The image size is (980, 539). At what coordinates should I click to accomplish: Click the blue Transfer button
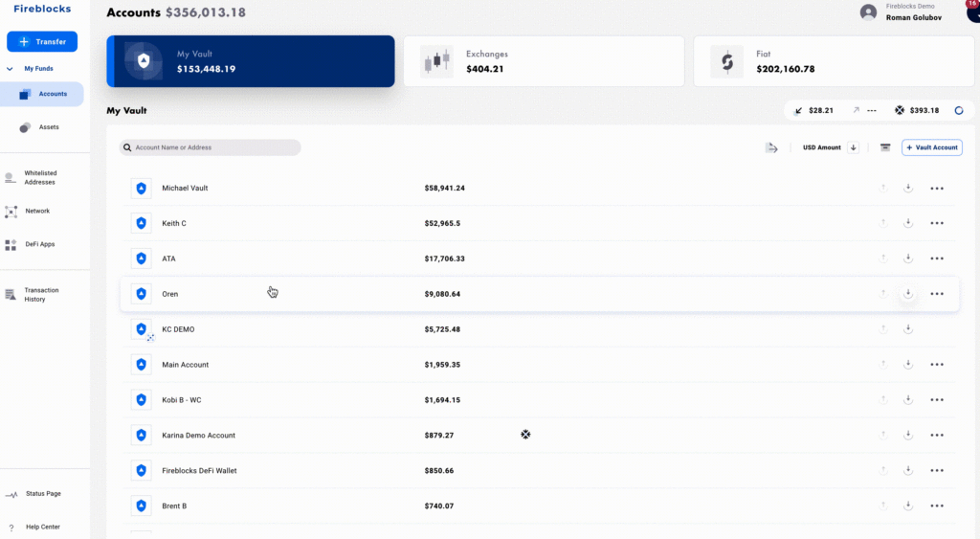(42, 42)
